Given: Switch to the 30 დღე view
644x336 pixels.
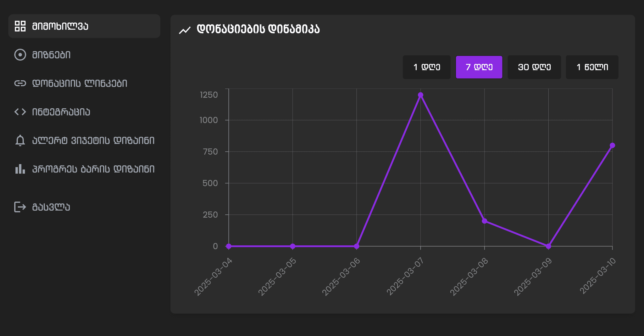Looking at the screenshot, I should [534, 67].
